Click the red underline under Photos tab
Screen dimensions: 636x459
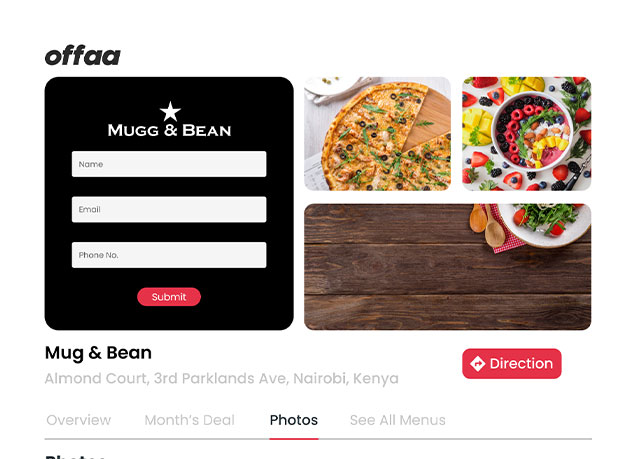pyautogui.click(x=294, y=439)
